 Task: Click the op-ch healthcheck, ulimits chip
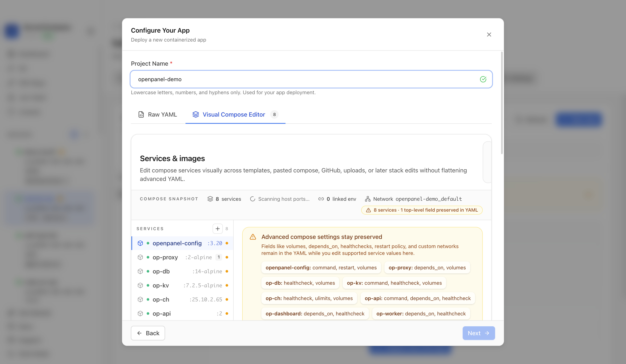pos(309,298)
